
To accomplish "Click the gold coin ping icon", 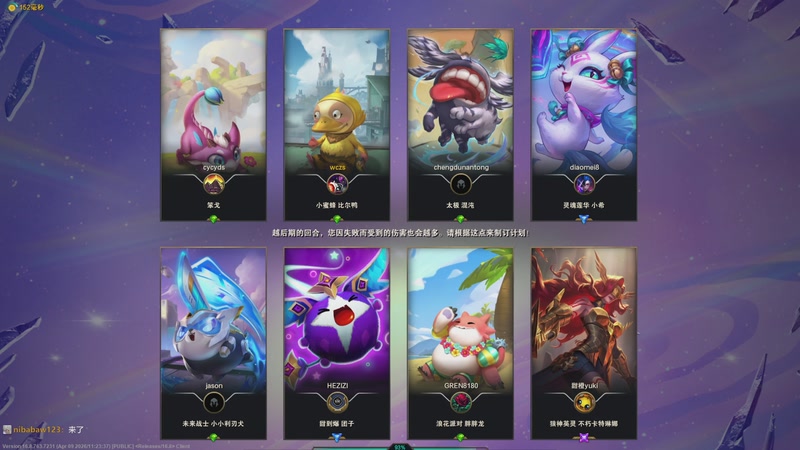I will pyautogui.click(x=12, y=7).
